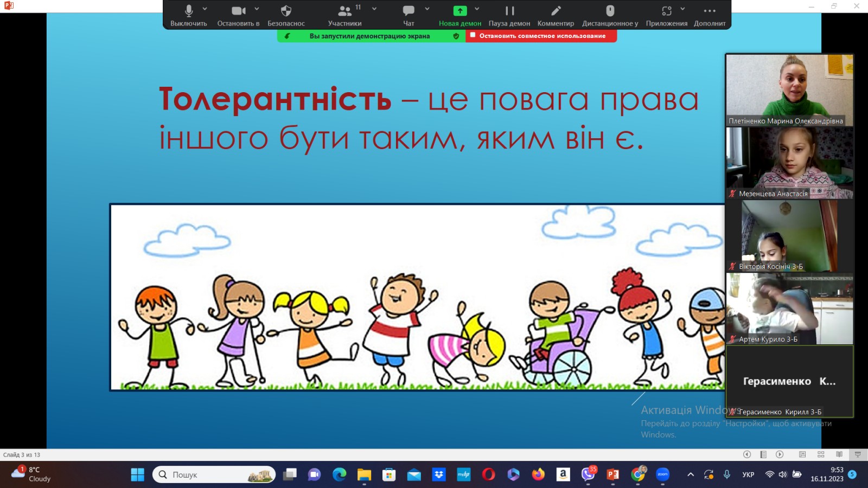Open Wi-Fi network tray icon
This screenshot has height=488, width=868.
coord(769,474)
